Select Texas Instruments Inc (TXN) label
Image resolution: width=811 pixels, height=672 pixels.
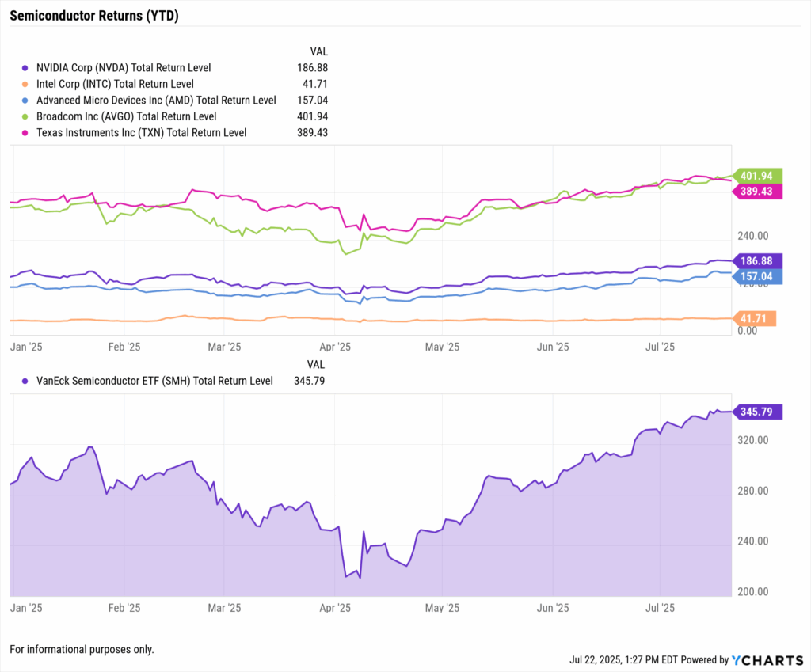point(141,132)
